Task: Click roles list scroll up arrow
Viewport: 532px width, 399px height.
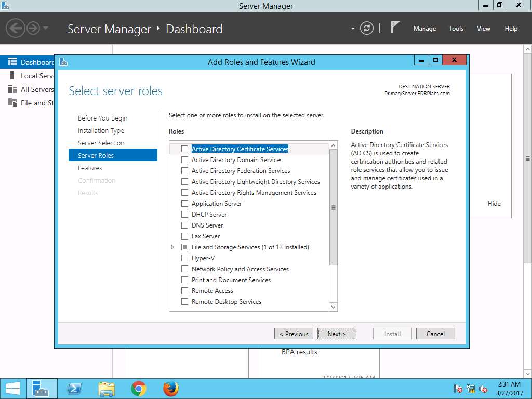Action: [333, 145]
